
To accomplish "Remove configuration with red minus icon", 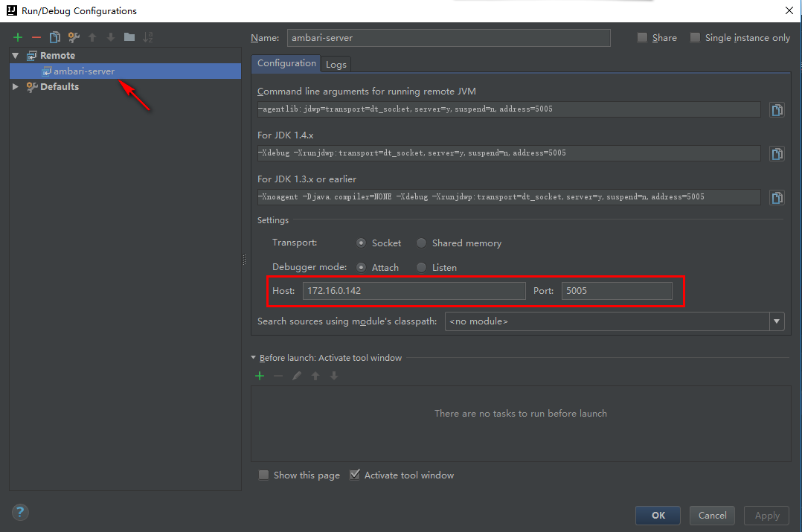I will [x=36, y=37].
